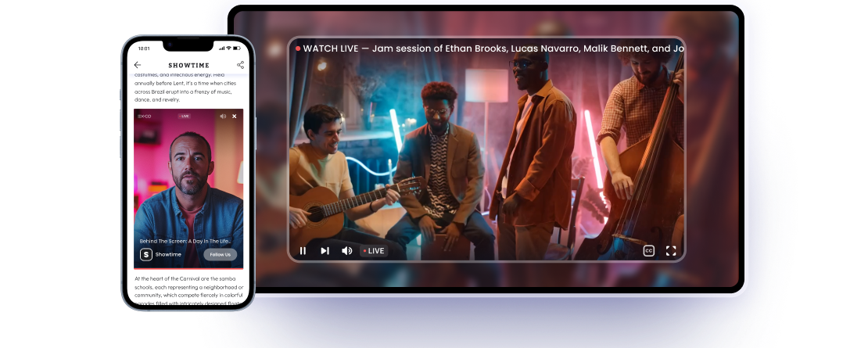This screenshot has width=868, height=348.
Task: Tap the presenter video thumbnail on phone
Action: 188,180
